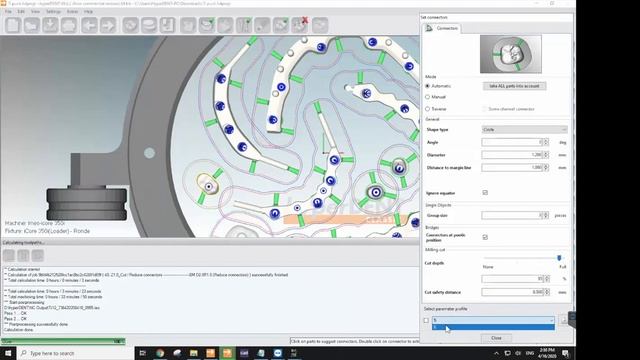Viewport: 640px width, 360px height.
Task: Open Windows Start menu
Action: 8,353
